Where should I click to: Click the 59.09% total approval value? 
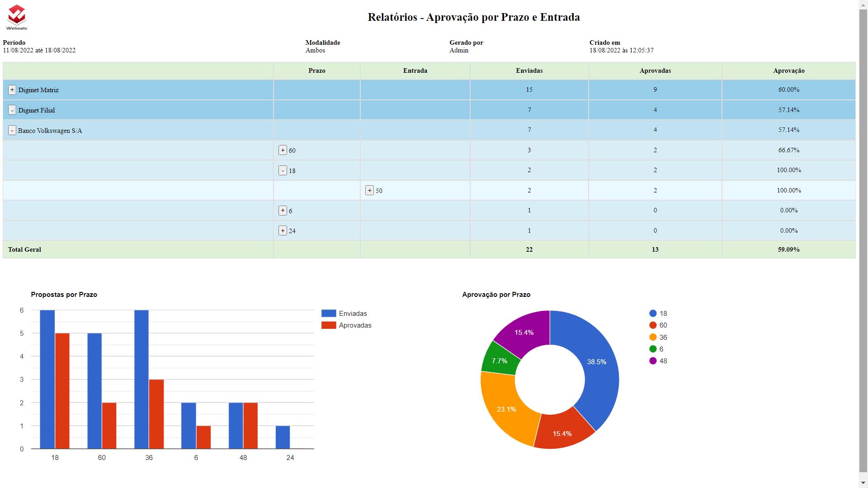pyautogui.click(x=788, y=249)
